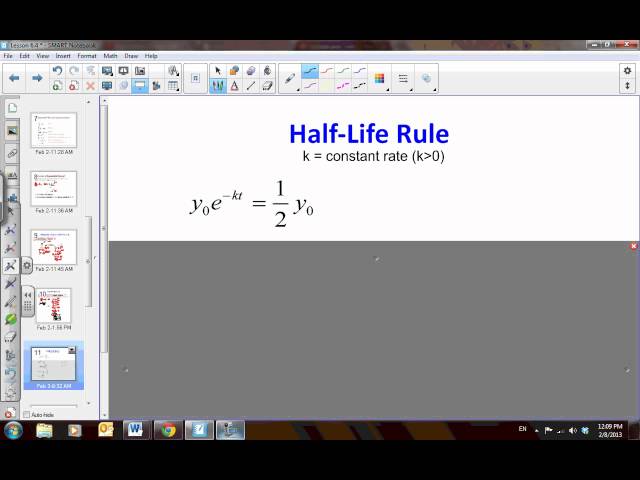Open the pen type dropdown

point(290,78)
